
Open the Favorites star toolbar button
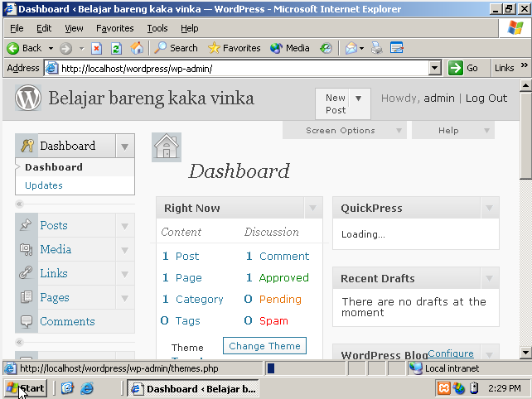pyautogui.click(x=235, y=48)
